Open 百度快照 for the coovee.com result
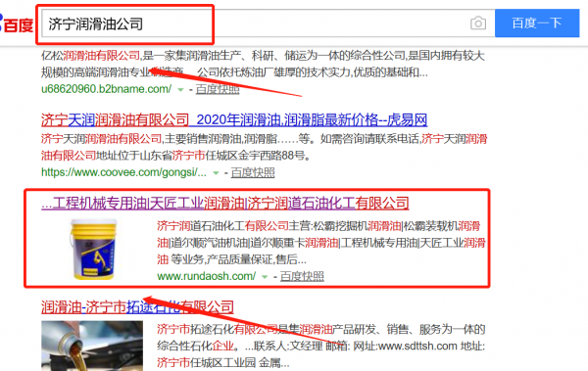This screenshot has width=588, height=371. pos(253,172)
